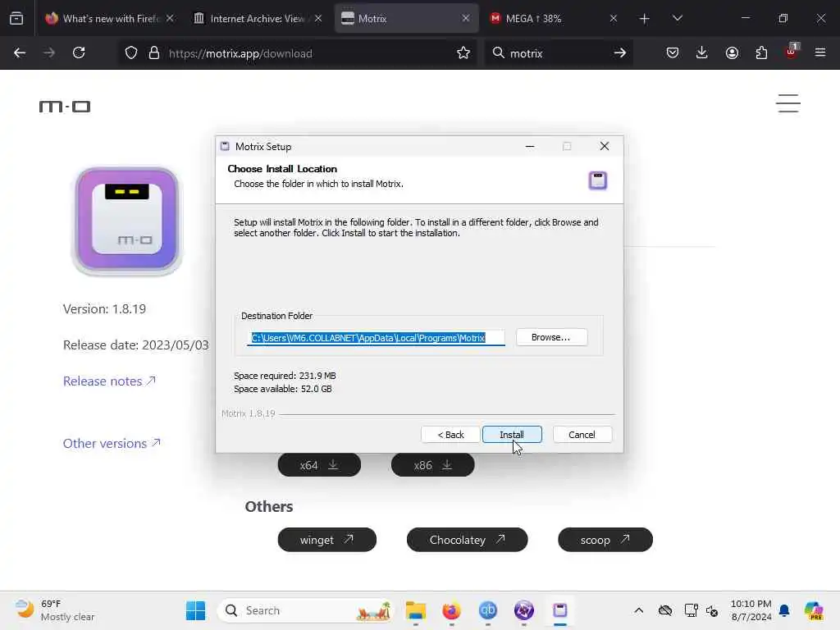Open clock showing 10:10 PM
The height and width of the screenshot is (630, 840).
[751, 610]
